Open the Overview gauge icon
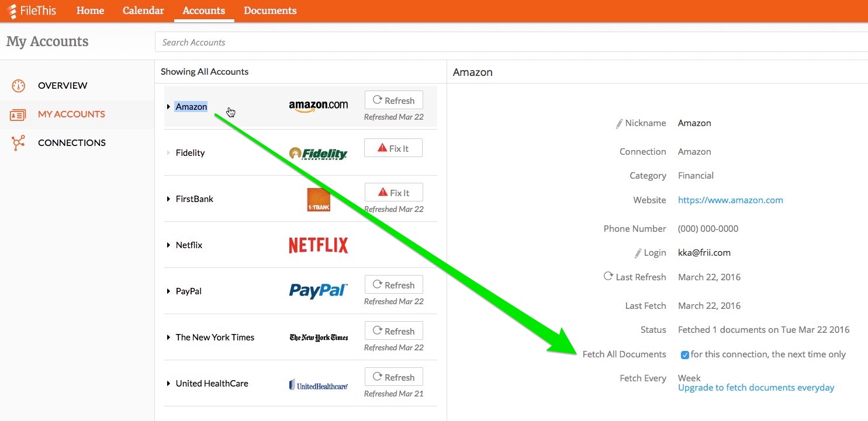Screen dimensions: 868x421 pyautogui.click(x=18, y=86)
